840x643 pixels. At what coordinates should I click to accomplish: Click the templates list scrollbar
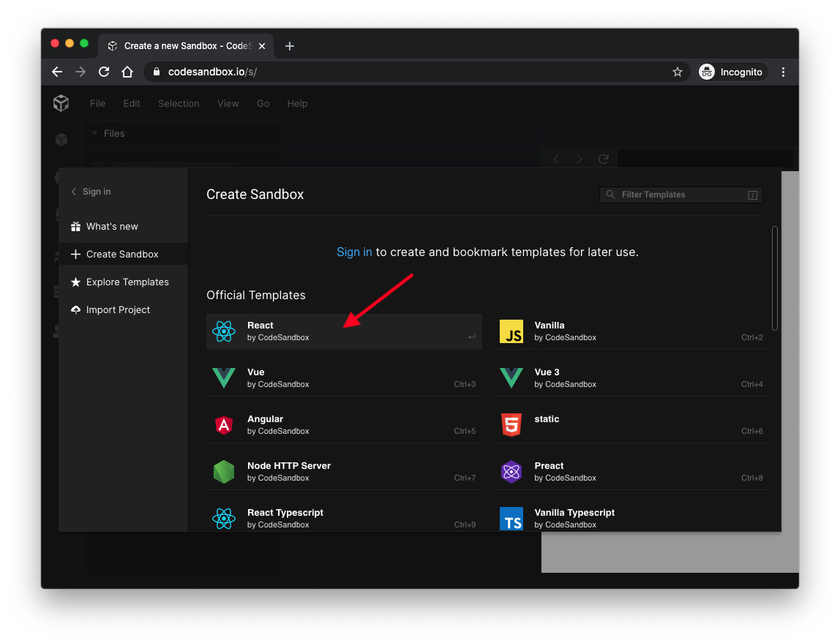775,279
